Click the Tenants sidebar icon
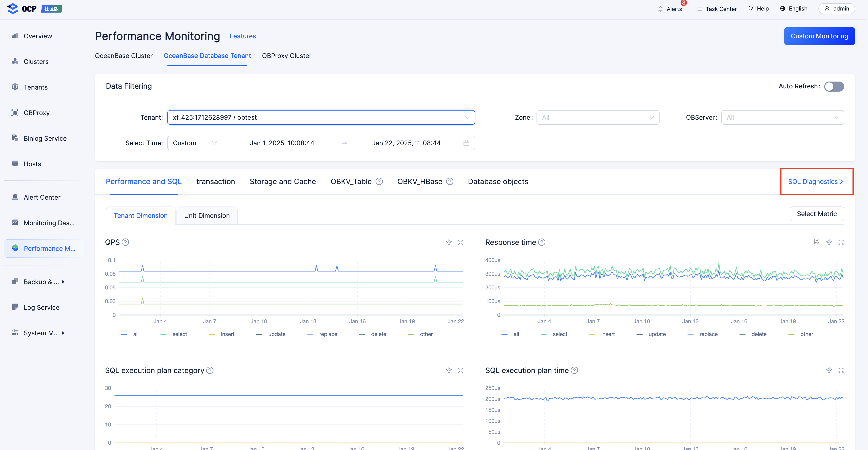This screenshot has height=450, width=868. point(15,87)
